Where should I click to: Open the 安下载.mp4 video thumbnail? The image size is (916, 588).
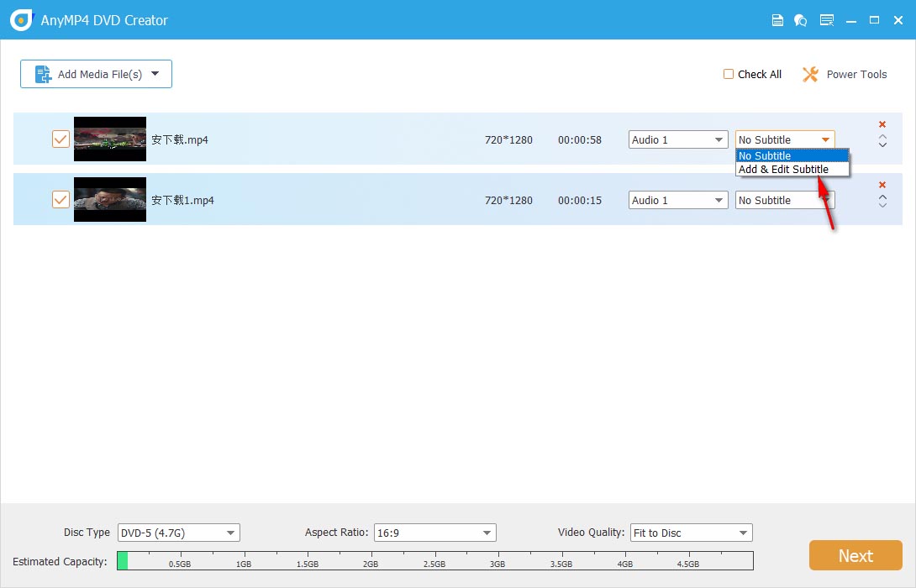110,139
